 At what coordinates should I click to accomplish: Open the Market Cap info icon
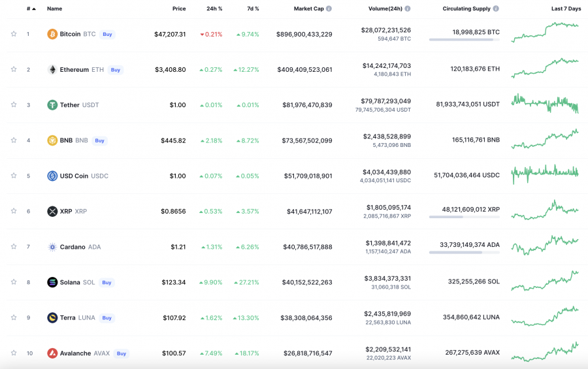click(x=329, y=8)
